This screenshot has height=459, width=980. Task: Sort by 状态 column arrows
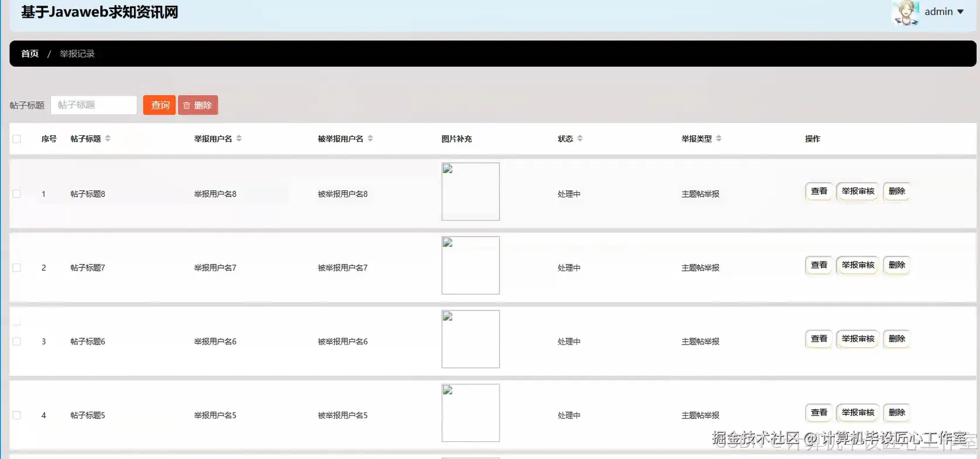pos(580,139)
